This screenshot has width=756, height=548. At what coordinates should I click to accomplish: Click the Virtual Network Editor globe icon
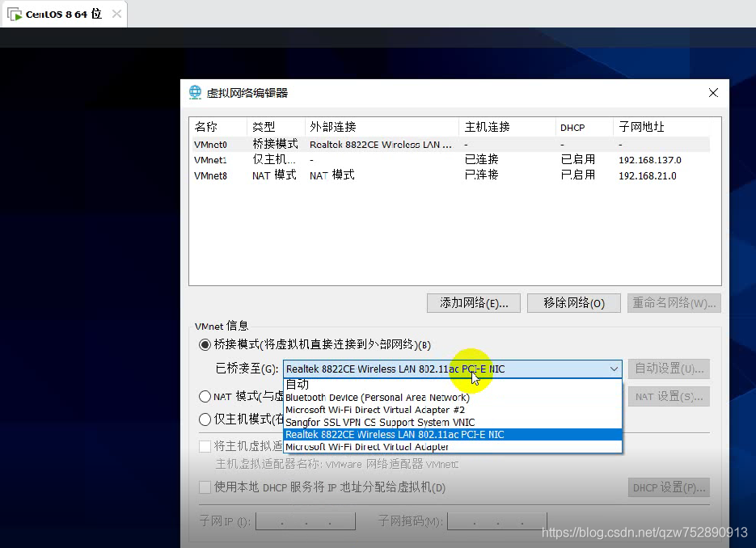tap(196, 92)
